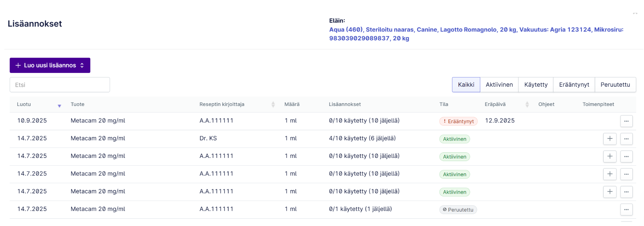Show all refills with the Kaikki tab
644x226 pixels.
tap(466, 85)
